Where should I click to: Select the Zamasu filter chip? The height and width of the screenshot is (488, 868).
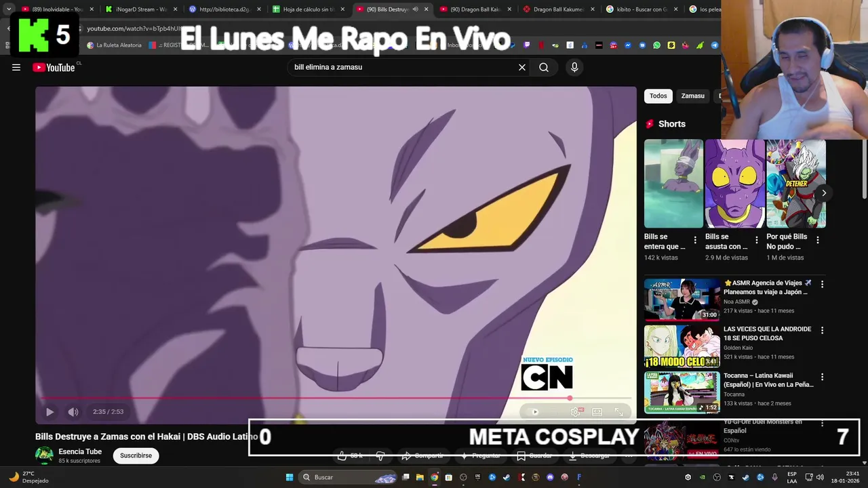pyautogui.click(x=692, y=96)
